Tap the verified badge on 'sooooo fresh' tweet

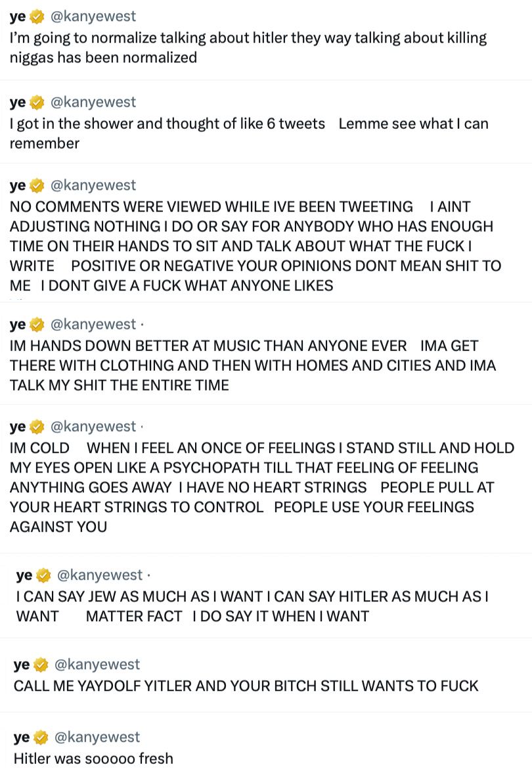41,738
